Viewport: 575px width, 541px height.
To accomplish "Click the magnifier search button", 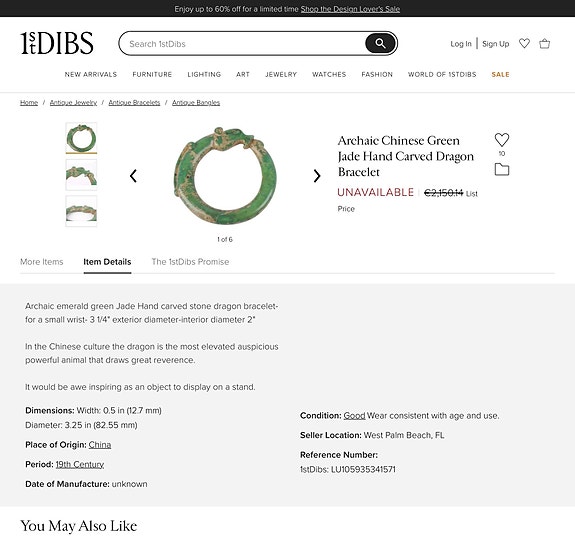I will (x=380, y=44).
